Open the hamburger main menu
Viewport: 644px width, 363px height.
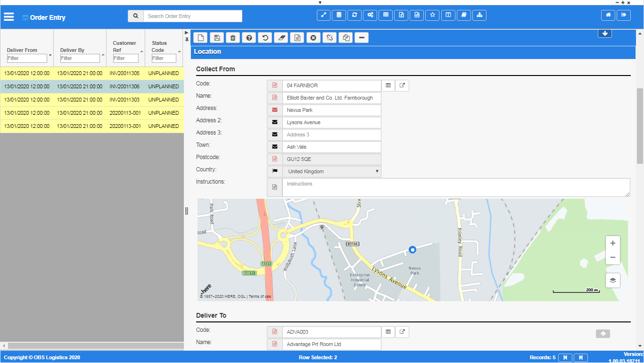(x=9, y=17)
